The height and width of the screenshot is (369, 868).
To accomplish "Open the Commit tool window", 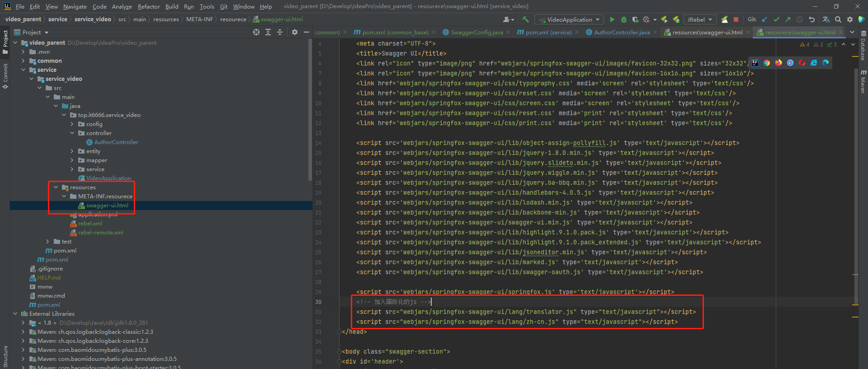I will (5, 76).
